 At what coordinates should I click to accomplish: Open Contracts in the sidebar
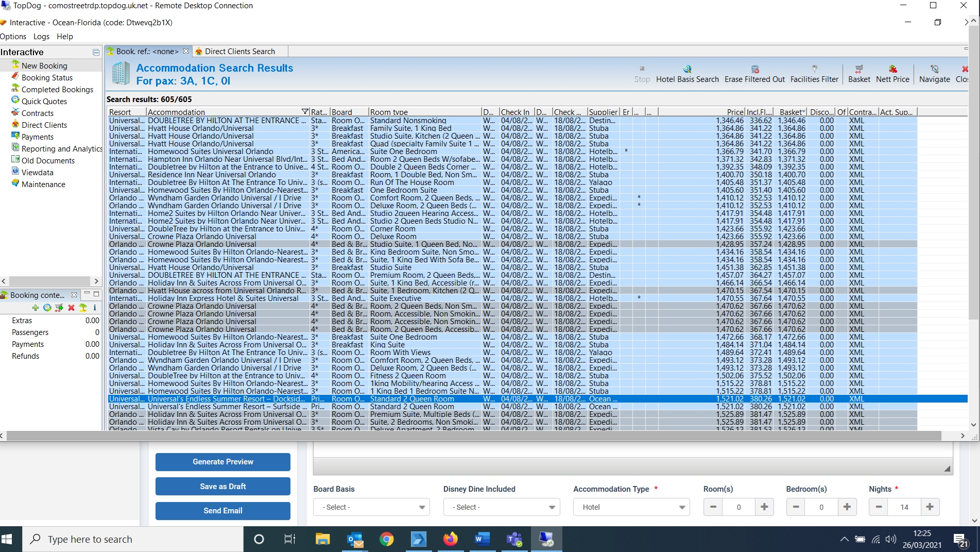tap(37, 113)
